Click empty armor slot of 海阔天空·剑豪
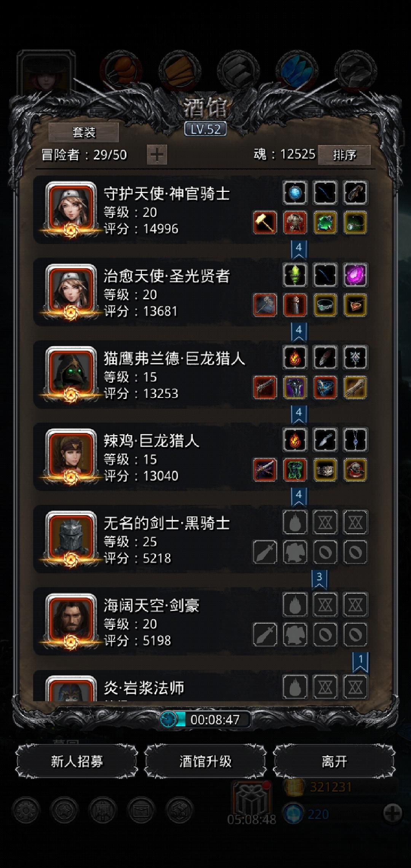The height and width of the screenshot is (868, 411). [295, 634]
